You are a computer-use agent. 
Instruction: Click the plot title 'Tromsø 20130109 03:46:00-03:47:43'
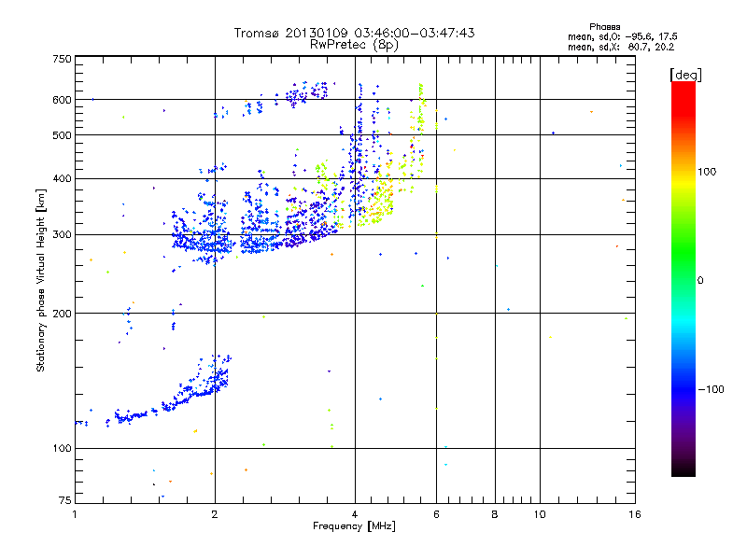(354, 33)
